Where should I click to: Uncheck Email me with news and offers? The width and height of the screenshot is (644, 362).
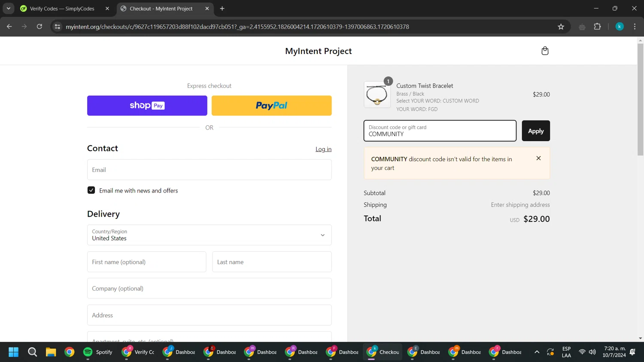click(x=91, y=190)
